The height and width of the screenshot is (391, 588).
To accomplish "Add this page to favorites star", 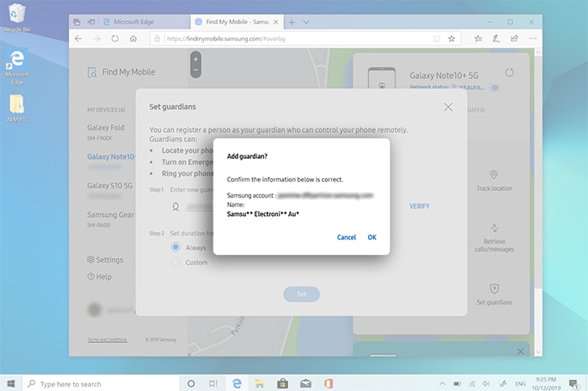I will 452,39.
